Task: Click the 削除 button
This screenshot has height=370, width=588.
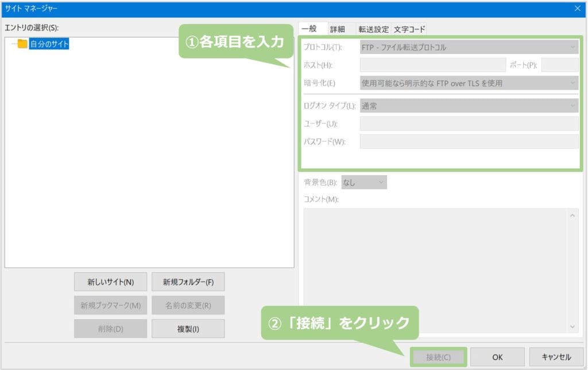Action: pos(110,328)
